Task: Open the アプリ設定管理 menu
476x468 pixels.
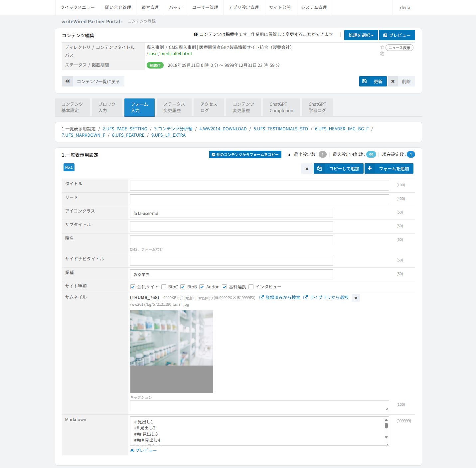Action: (x=243, y=7)
